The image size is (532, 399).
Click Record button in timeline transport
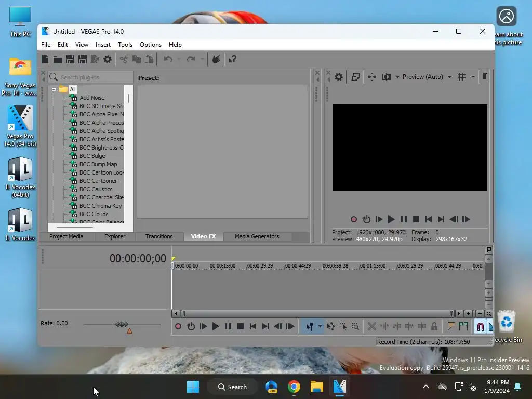[x=178, y=326]
